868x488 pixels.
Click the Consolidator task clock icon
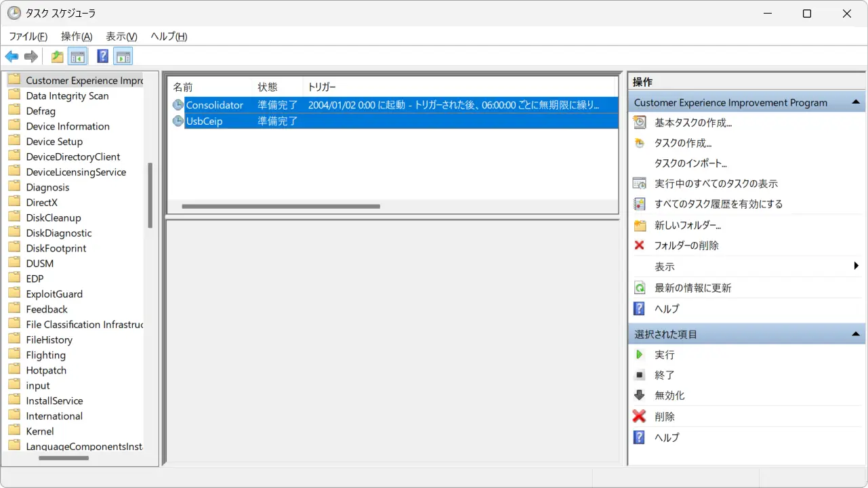coord(178,105)
